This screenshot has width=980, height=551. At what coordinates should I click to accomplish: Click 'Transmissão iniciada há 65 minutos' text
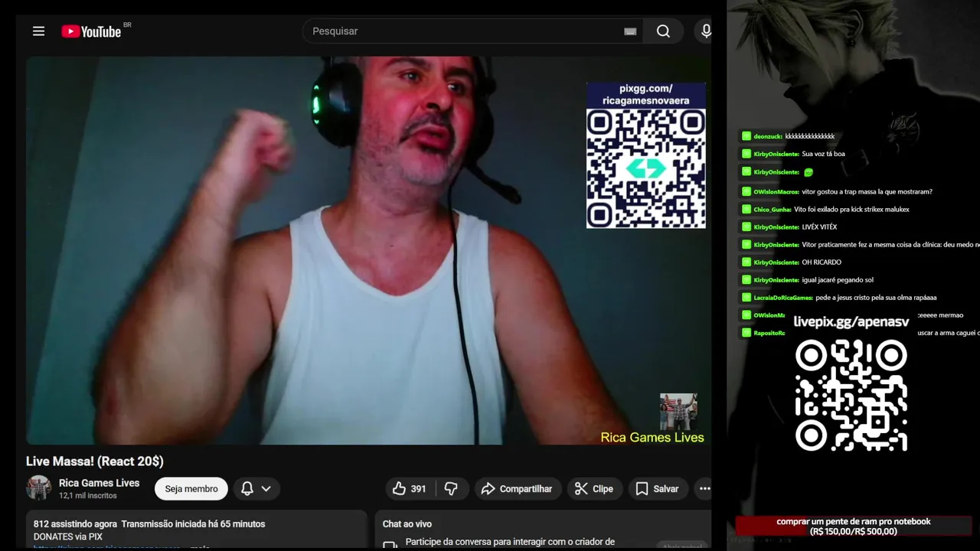coord(193,524)
